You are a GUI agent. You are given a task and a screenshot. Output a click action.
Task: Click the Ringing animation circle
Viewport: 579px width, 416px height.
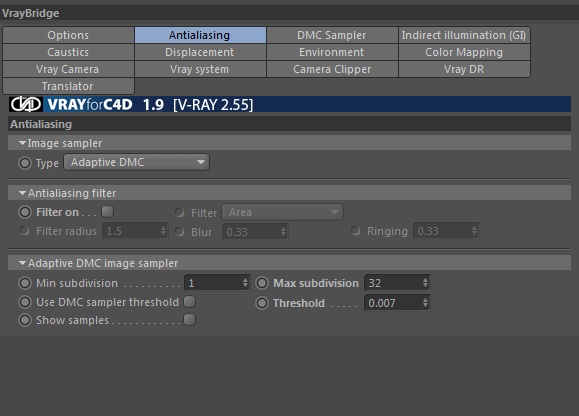[355, 231]
